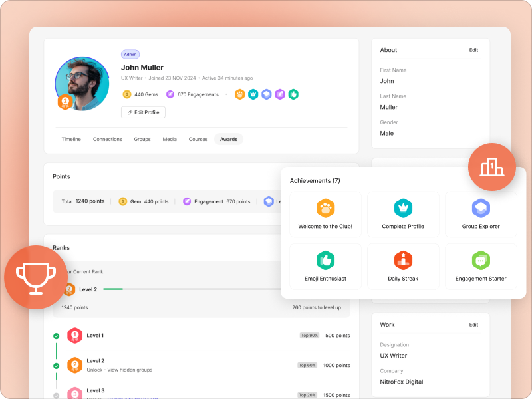Screen dimensions: 532x399
Task: Click the large trophy circle icon
Action: coord(36,277)
